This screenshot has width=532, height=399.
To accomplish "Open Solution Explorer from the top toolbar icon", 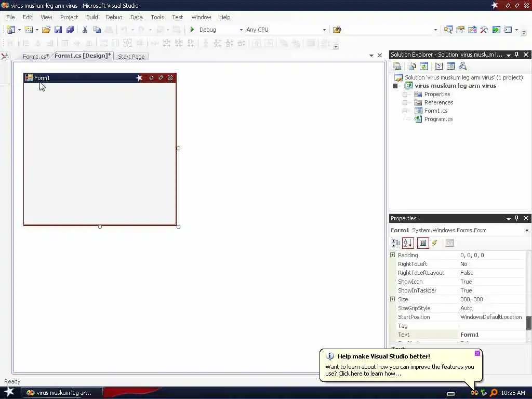I will (x=448, y=30).
